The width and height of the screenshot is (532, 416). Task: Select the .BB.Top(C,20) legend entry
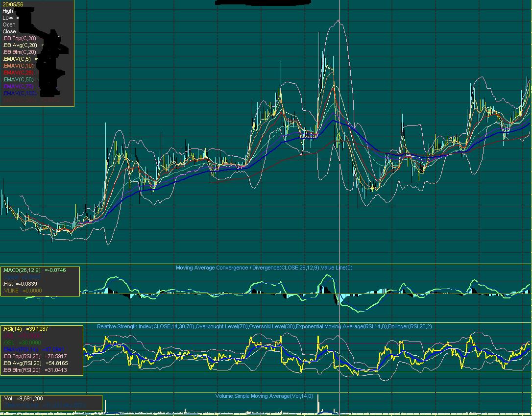pos(20,38)
